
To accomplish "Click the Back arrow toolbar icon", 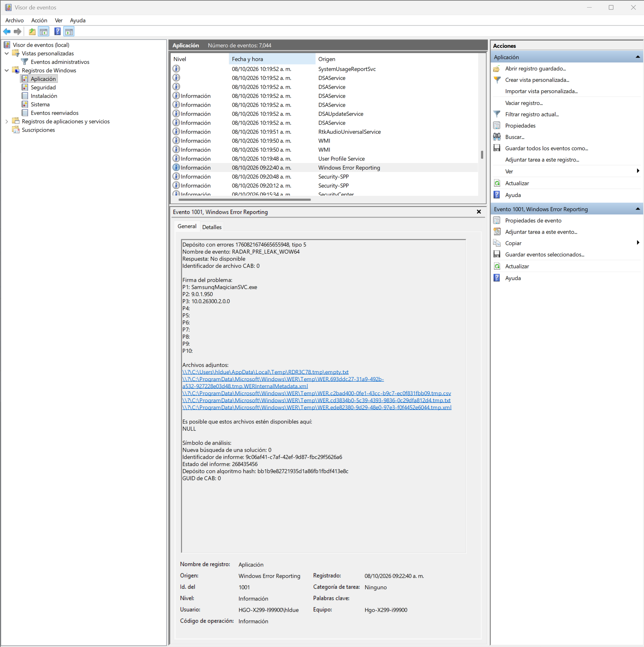I will tap(7, 31).
